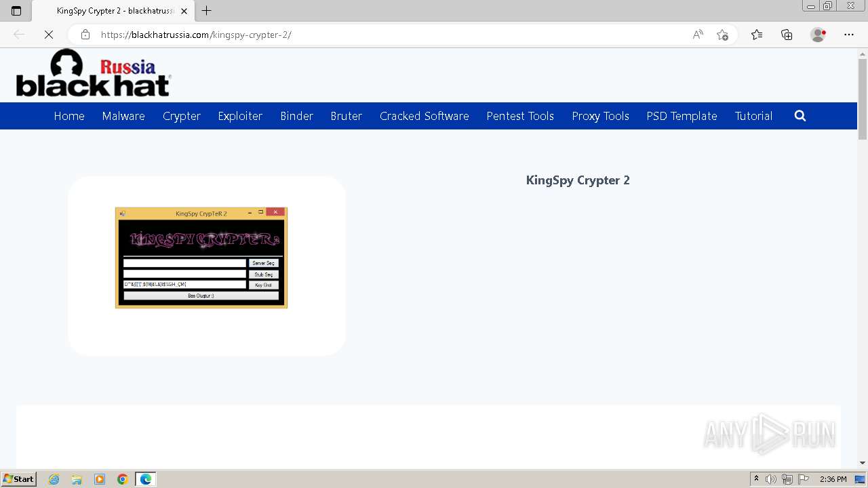
Task: Click the Black Hat Russia logo
Action: click(x=94, y=73)
